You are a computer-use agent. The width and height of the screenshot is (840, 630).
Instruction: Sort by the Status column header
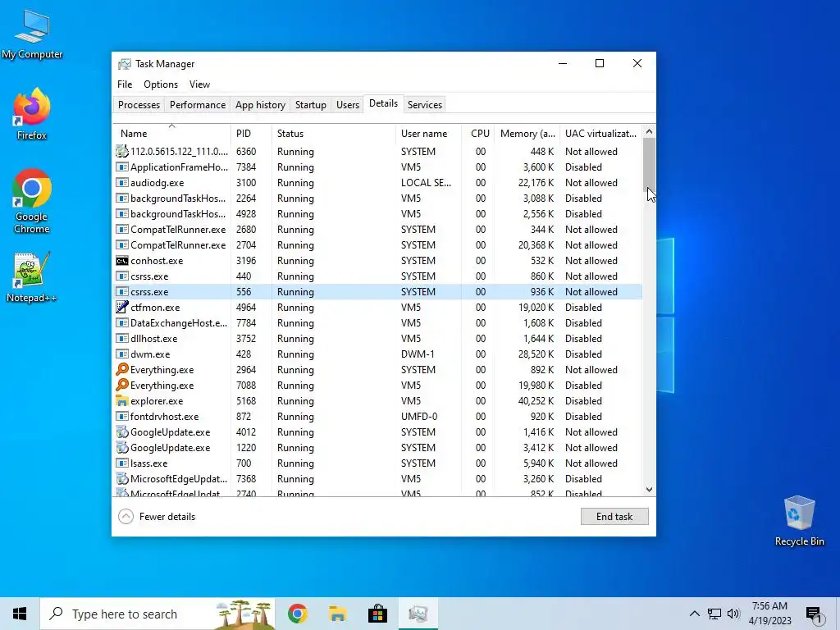click(335, 134)
